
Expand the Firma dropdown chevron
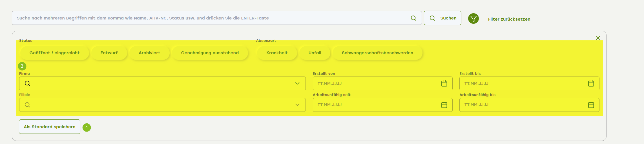(297, 83)
